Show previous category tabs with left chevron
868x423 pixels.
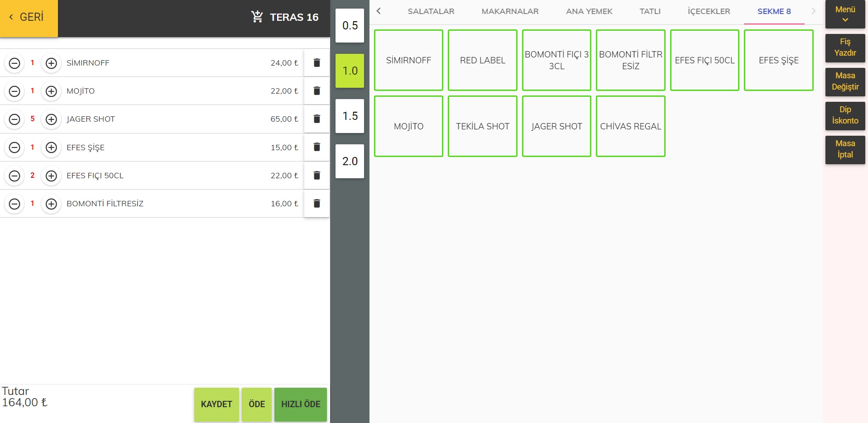click(379, 11)
